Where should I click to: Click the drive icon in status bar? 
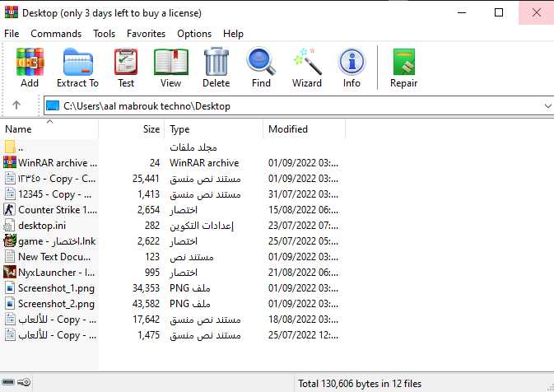click(8, 382)
